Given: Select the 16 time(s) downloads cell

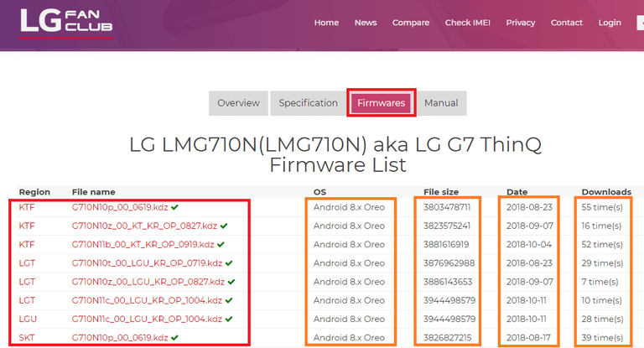Looking at the screenshot, I should click(x=602, y=226).
